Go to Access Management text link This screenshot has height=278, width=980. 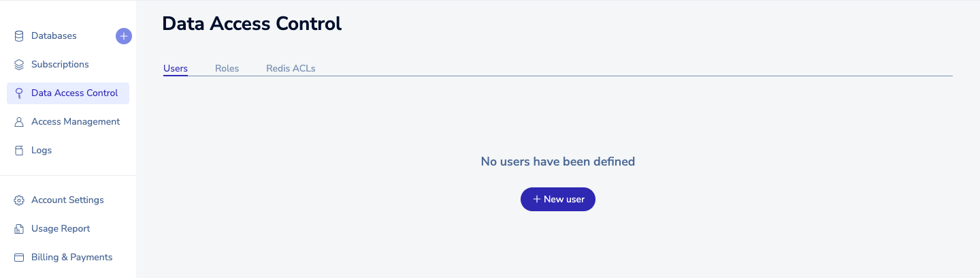click(76, 122)
